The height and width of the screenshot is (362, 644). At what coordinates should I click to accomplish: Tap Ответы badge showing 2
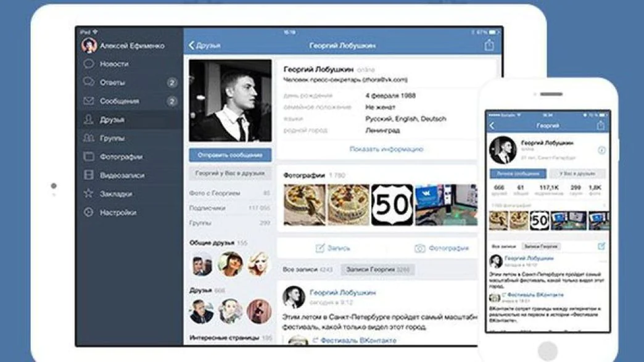[x=172, y=83]
